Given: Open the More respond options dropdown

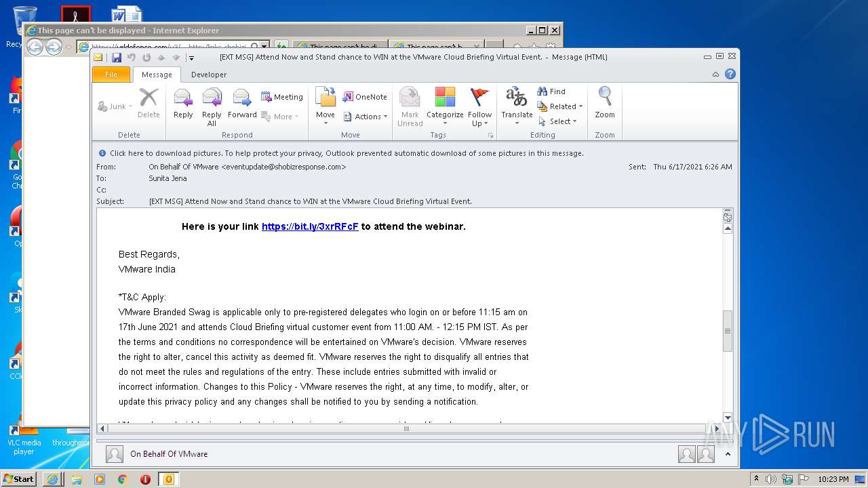Looking at the screenshot, I should tap(280, 117).
